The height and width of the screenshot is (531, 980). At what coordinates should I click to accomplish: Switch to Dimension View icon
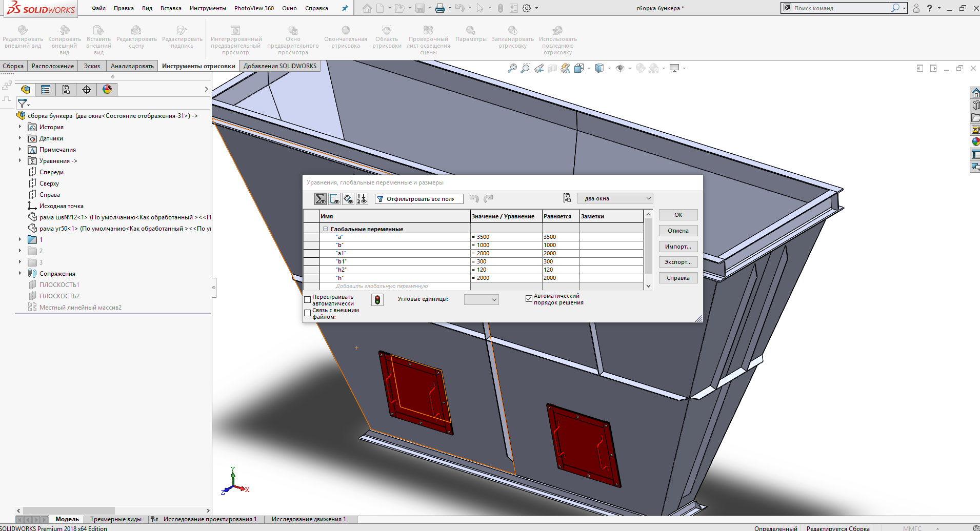348,199
